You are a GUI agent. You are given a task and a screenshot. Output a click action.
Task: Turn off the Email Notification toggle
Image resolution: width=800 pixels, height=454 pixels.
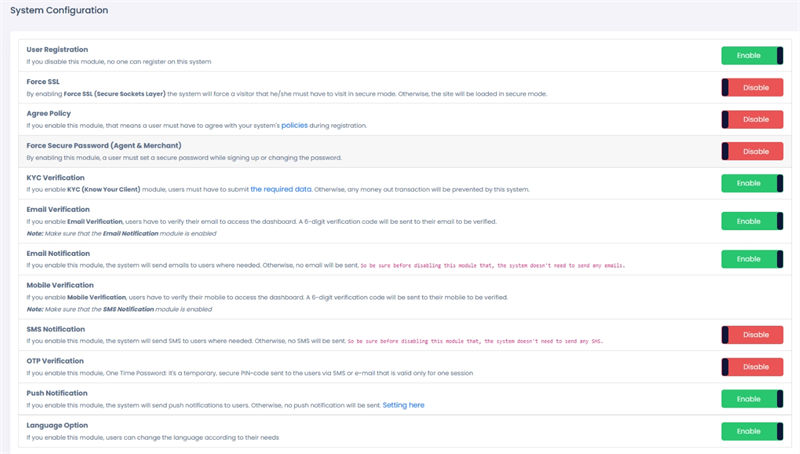click(751, 259)
